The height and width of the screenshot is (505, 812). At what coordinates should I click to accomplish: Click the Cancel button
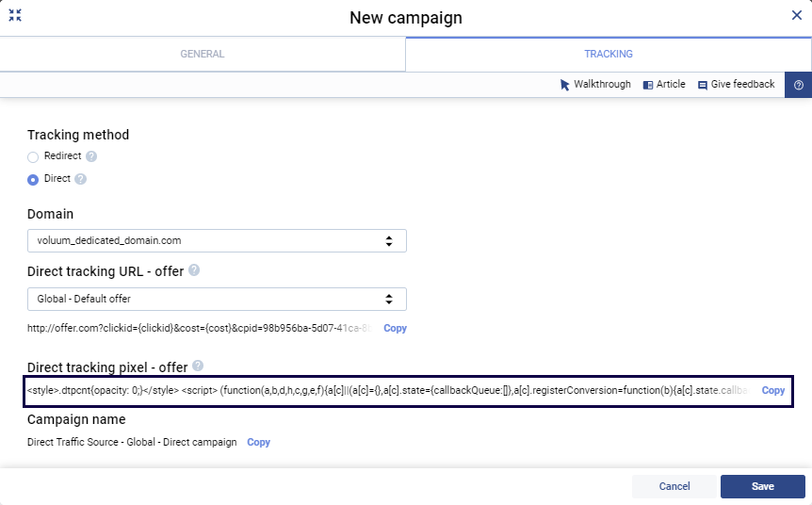[x=674, y=486]
